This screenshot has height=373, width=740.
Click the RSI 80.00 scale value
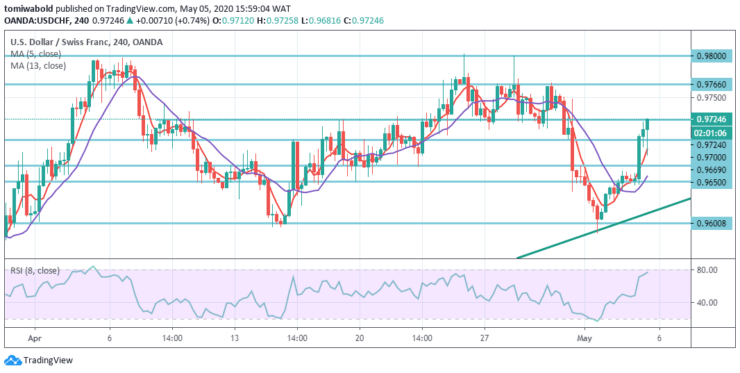(708, 270)
